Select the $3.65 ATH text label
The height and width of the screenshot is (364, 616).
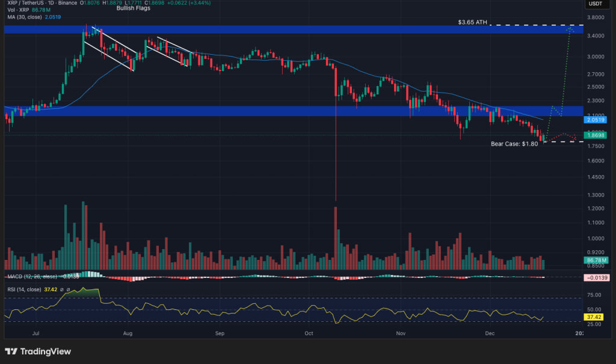[x=472, y=22]
